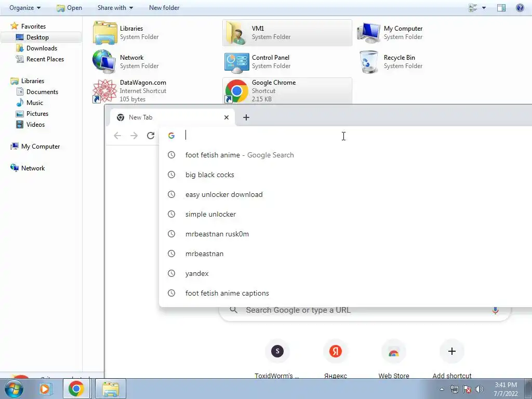Open the Windows Start menu
Screen dimensions: 532x399
tap(14, 389)
